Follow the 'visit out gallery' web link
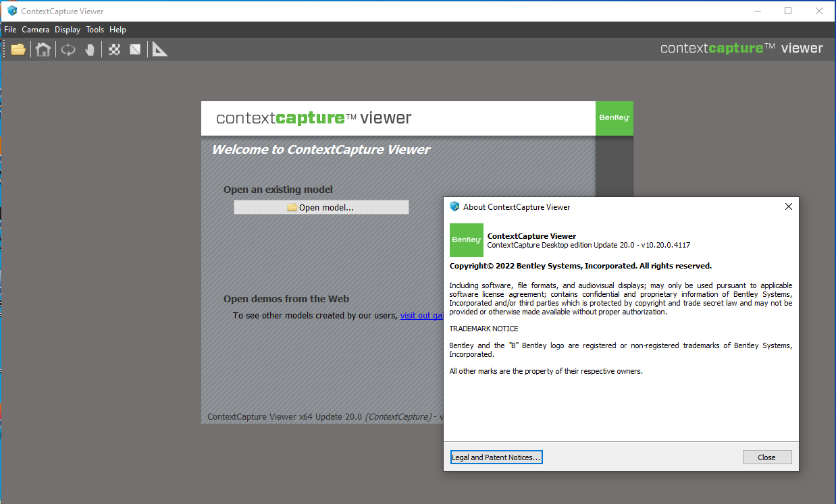This screenshot has height=504, width=836. [x=422, y=315]
